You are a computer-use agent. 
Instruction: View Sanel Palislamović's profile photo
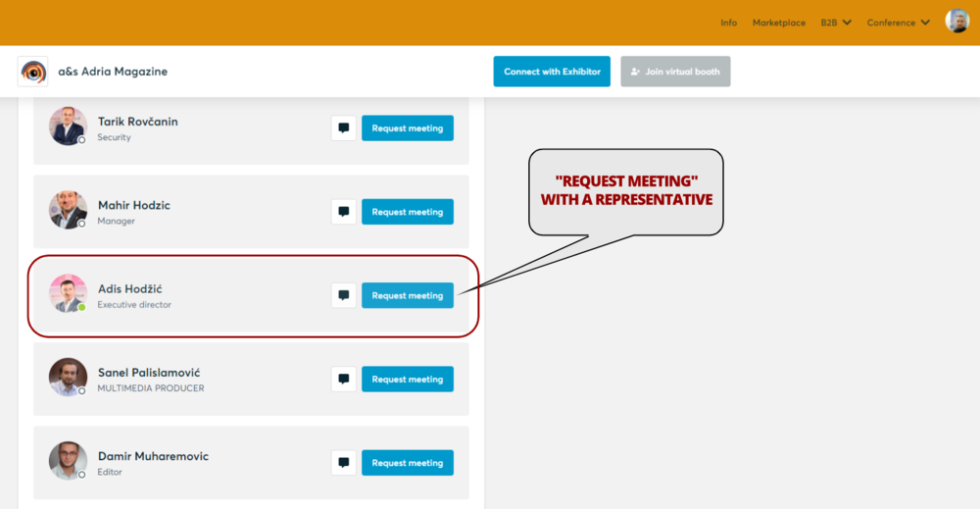(x=68, y=377)
